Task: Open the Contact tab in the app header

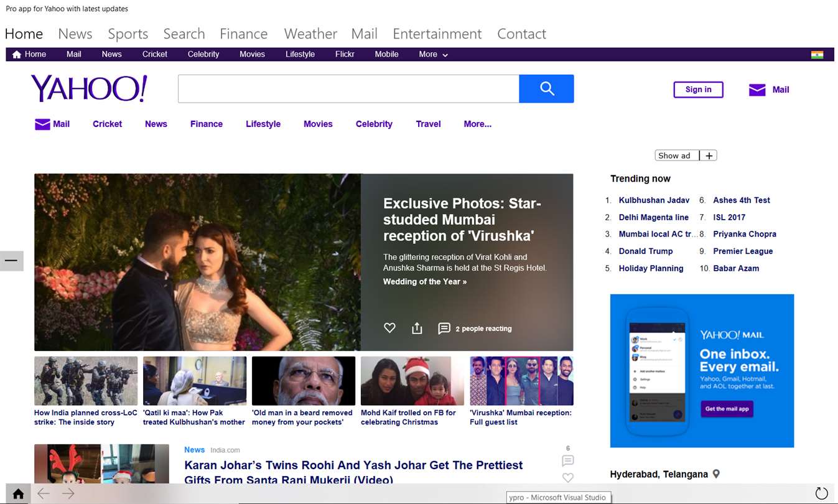Action: tap(521, 34)
